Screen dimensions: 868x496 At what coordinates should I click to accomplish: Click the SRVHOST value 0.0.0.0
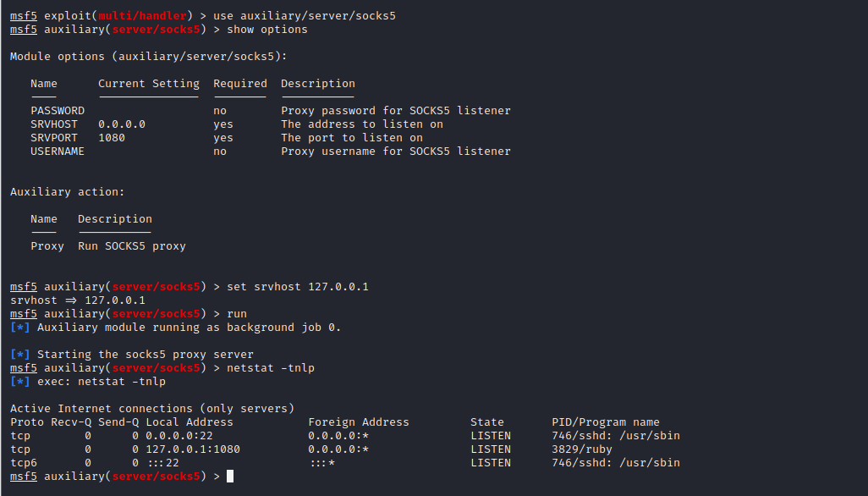122,124
